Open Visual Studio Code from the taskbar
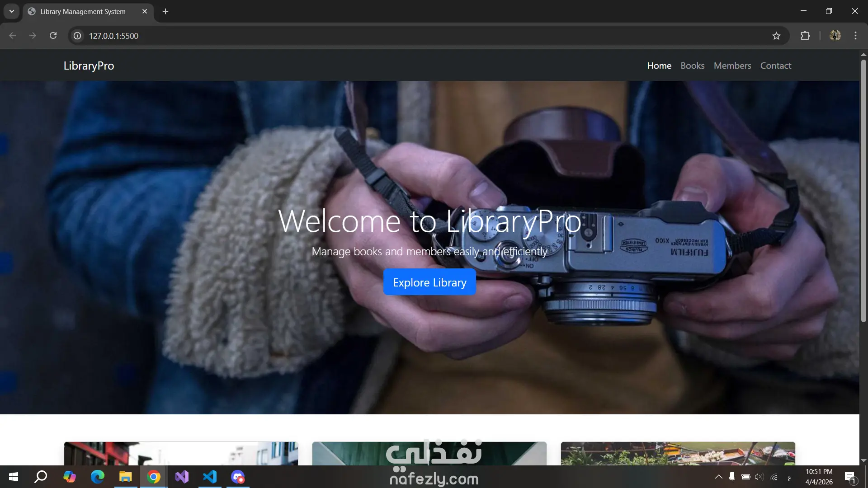This screenshot has height=488, width=868. tap(210, 477)
